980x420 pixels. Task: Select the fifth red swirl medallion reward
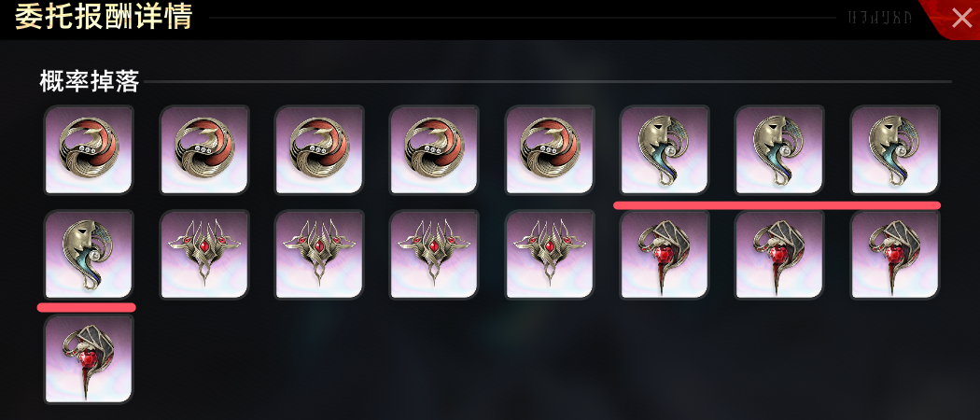tap(550, 150)
